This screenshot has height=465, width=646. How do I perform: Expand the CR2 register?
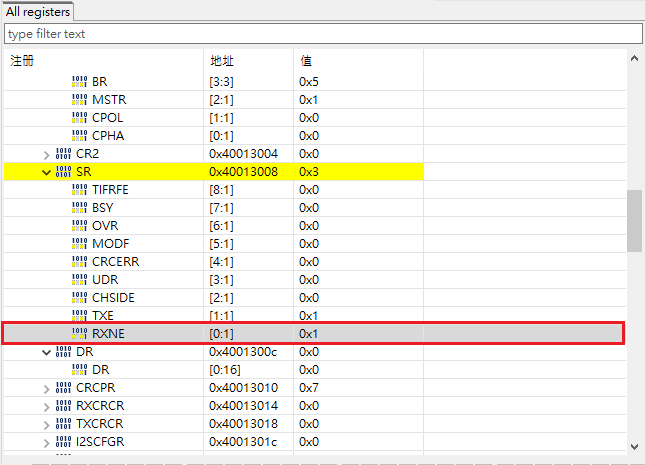tap(47, 155)
